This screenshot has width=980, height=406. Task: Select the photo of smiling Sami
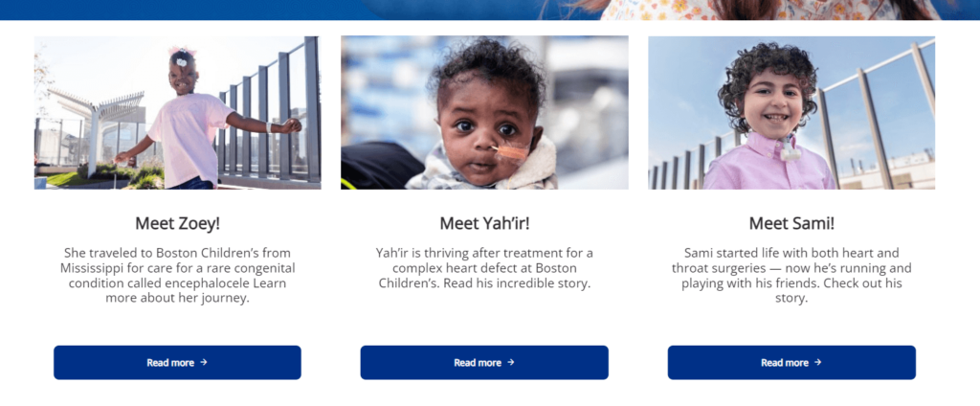(x=791, y=113)
